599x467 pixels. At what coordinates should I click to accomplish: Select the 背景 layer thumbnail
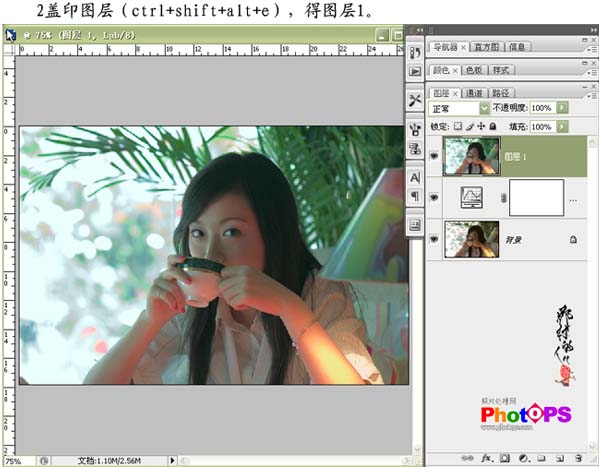tap(471, 239)
